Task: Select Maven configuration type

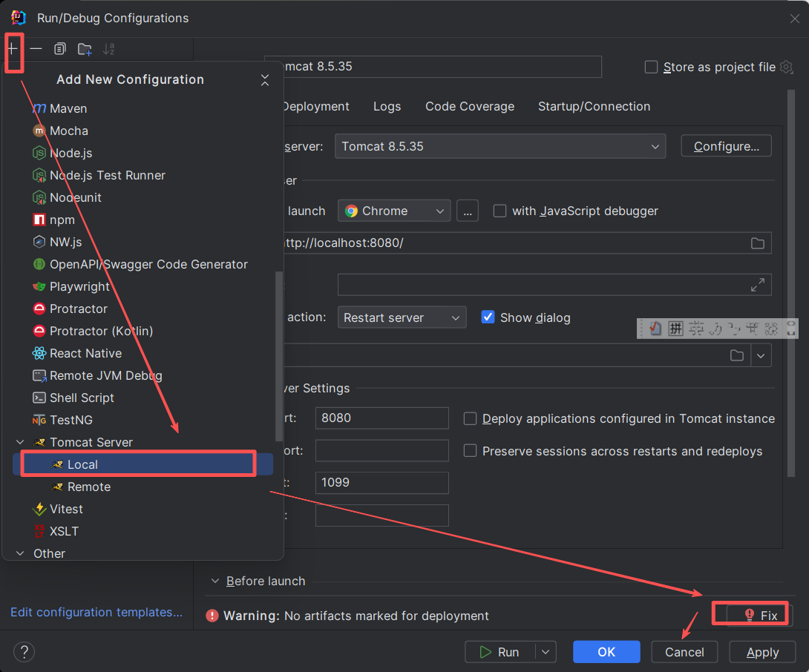Action: (68, 108)
